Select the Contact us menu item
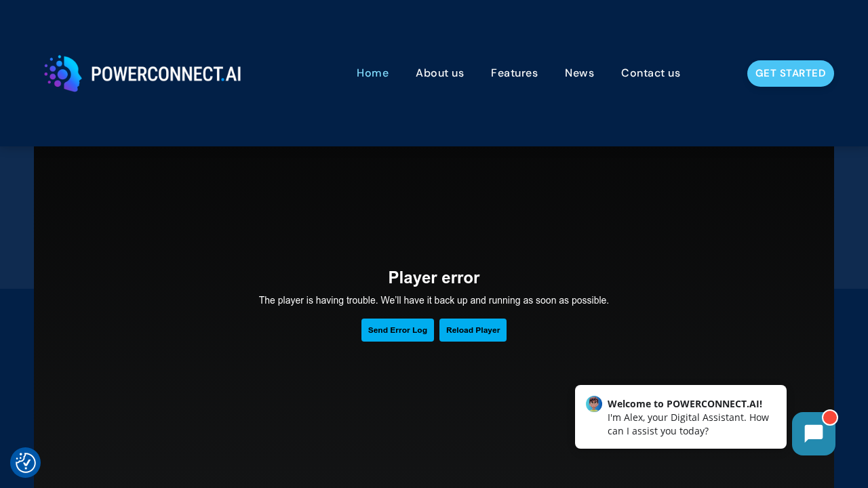Viewport: 868px width, 488px height. tap(650, 73)
